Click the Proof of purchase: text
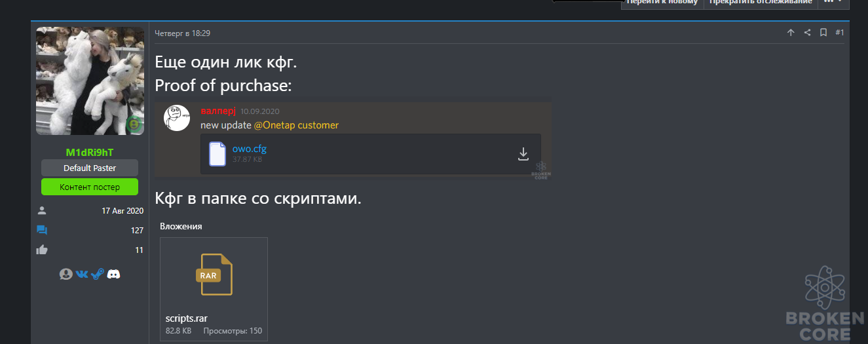This screenshot has height=344, width=868. [x=223, y=86]
